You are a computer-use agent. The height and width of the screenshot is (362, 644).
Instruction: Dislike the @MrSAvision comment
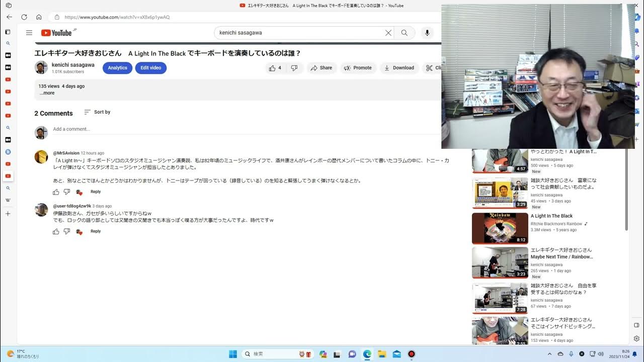click(x=67, y=192)
